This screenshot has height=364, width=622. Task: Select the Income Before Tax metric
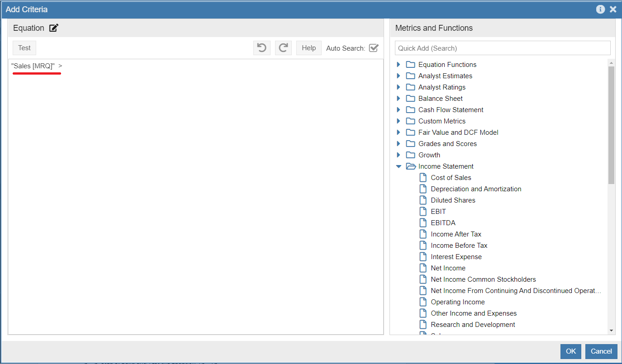point(459,246)
